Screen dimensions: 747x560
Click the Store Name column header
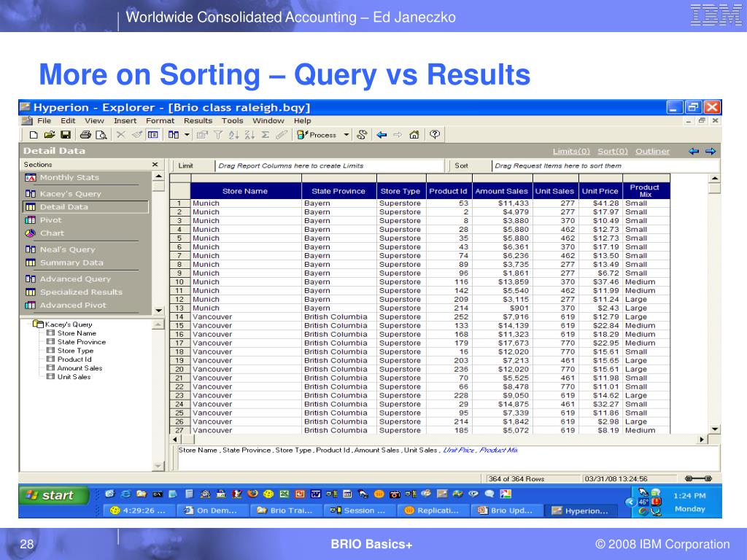click(246, 191)
